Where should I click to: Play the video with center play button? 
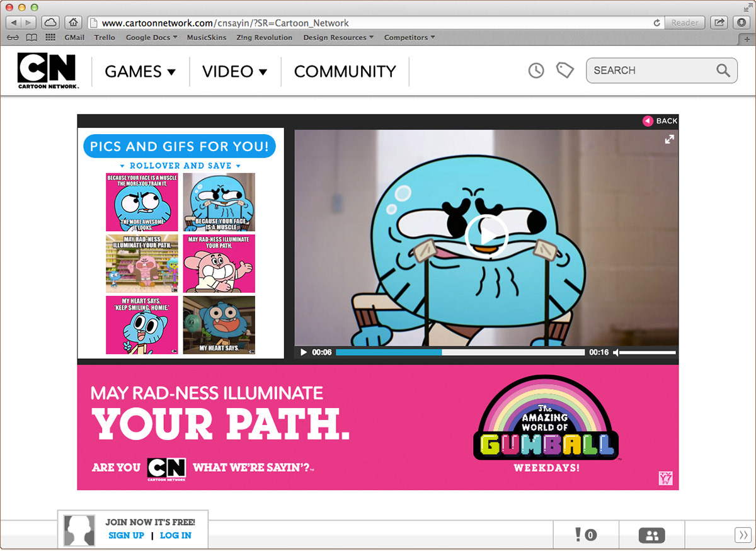(486, 236)
